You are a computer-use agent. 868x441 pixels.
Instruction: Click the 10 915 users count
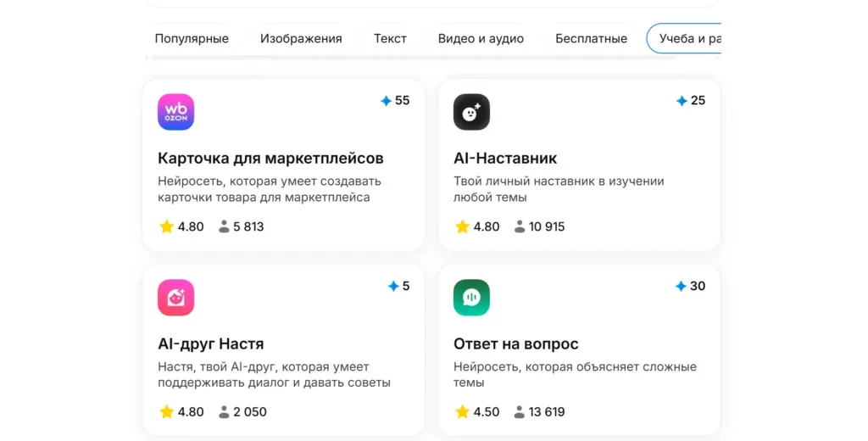[547, 226]
